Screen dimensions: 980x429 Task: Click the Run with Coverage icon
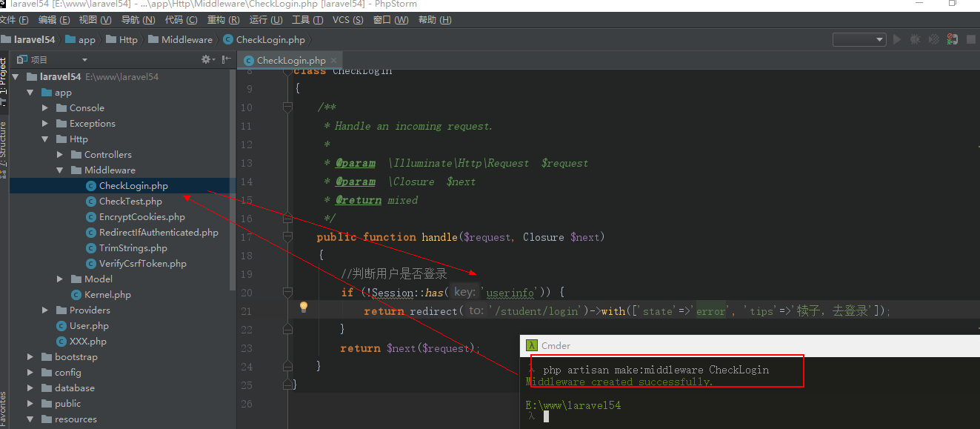point(934,39)
